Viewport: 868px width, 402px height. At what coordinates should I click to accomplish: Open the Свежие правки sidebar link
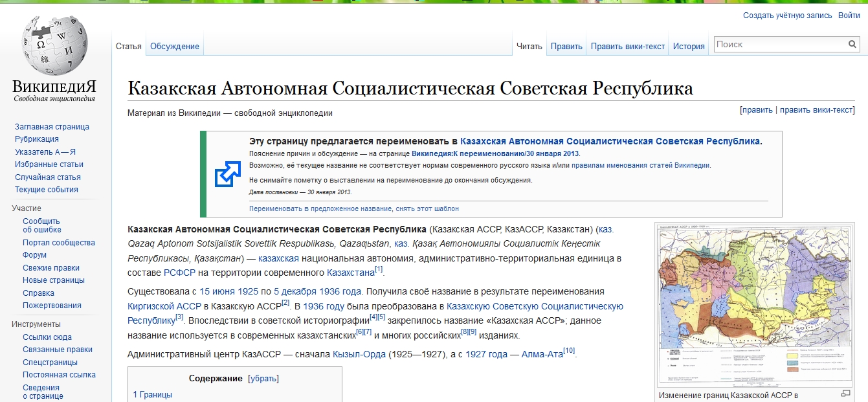point(51,268)
